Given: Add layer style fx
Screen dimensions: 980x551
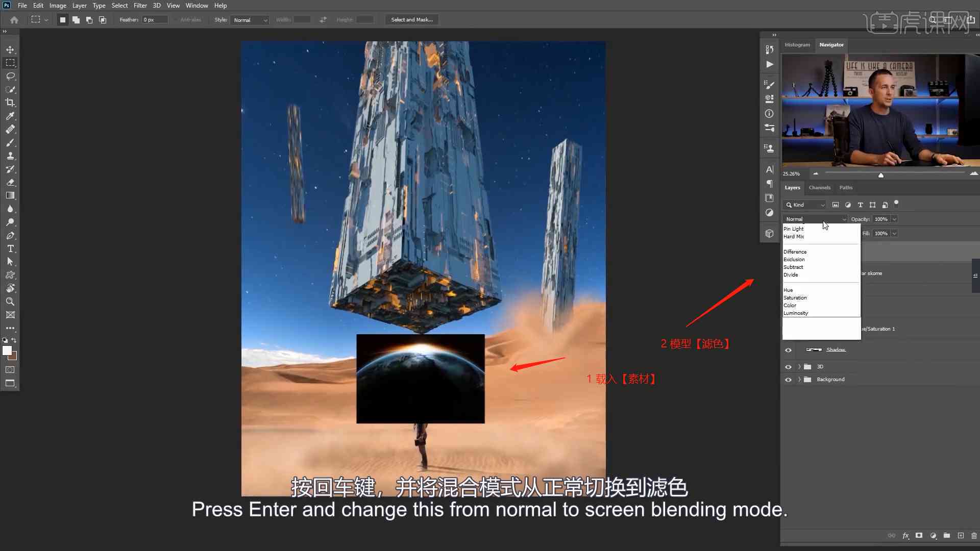Looking at the screenshot, I should point(905,535).
